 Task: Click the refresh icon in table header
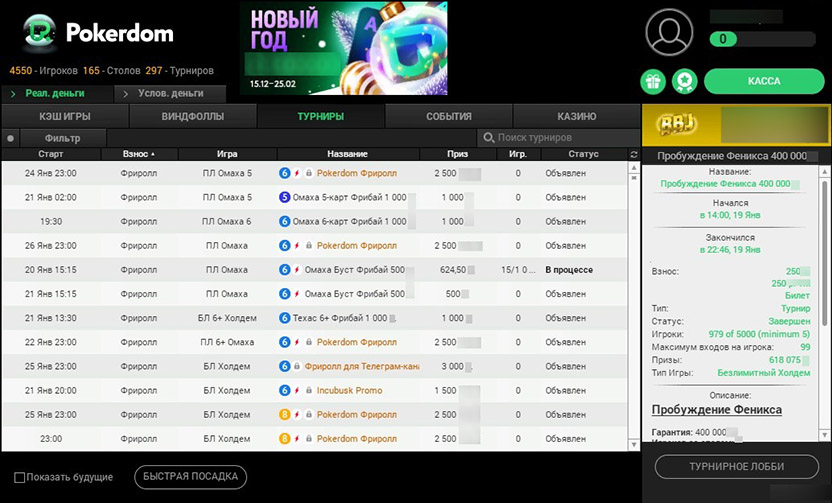634,154
